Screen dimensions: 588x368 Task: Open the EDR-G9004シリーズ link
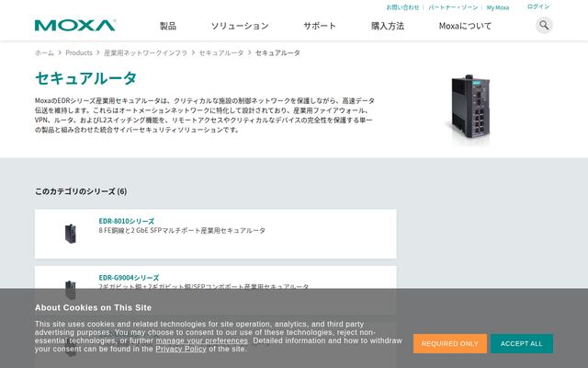pos(129,278)
